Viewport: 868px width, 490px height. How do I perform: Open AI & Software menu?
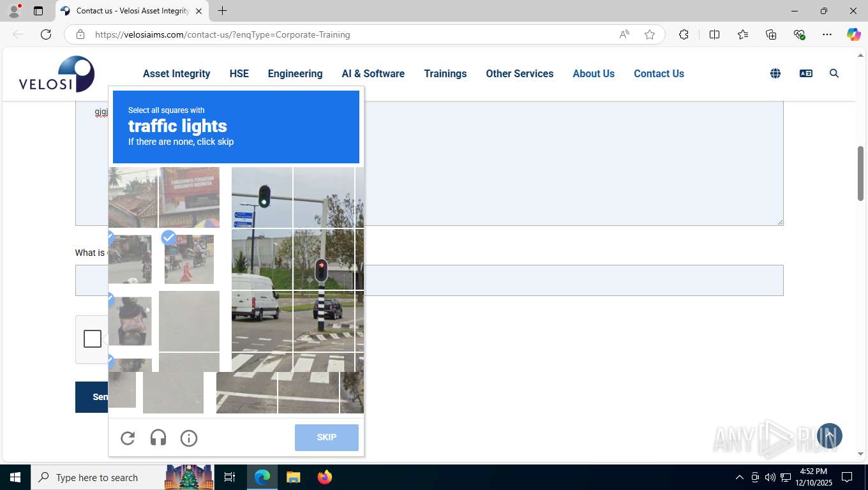[x=373, y=73]
